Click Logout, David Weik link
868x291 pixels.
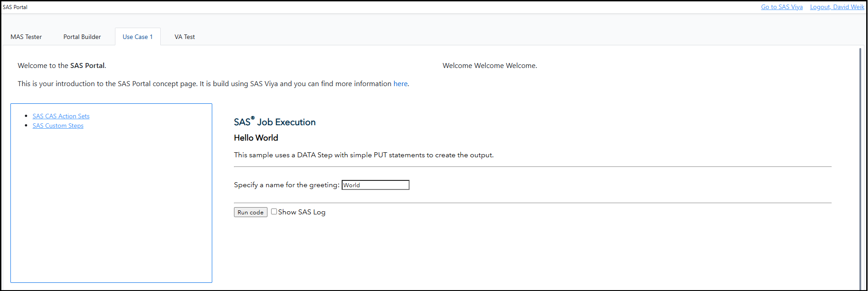837,7
